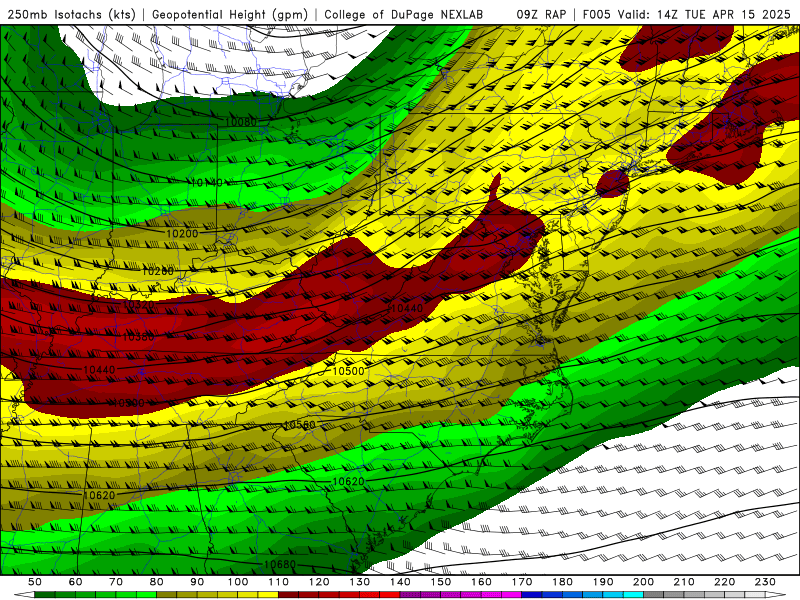Click the 10140 height contour label
Image resolution: width=800 pixels, height=600 pixels.
(207, 183)
